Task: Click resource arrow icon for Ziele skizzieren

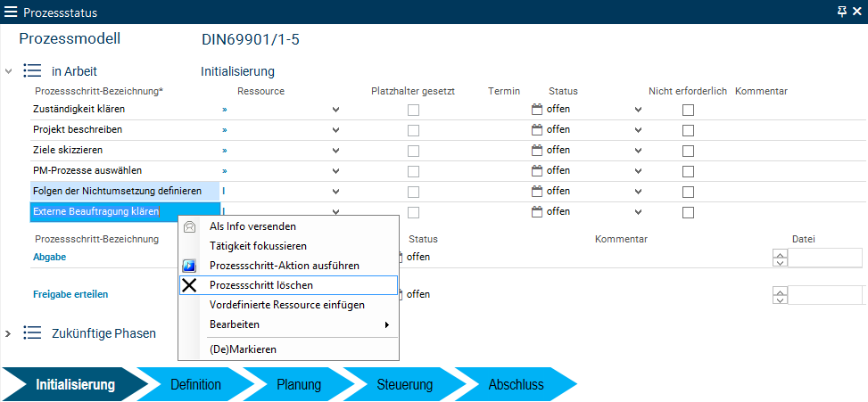Action: 225,151
